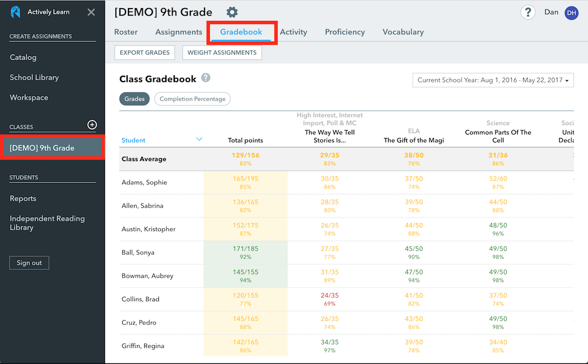Switch to the Assignments tab
This screenshot has height=364, width=588.
point(179,32)
